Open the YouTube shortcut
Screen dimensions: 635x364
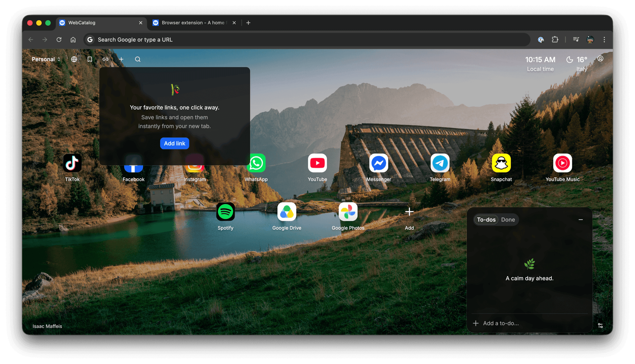tap(317, 163)
